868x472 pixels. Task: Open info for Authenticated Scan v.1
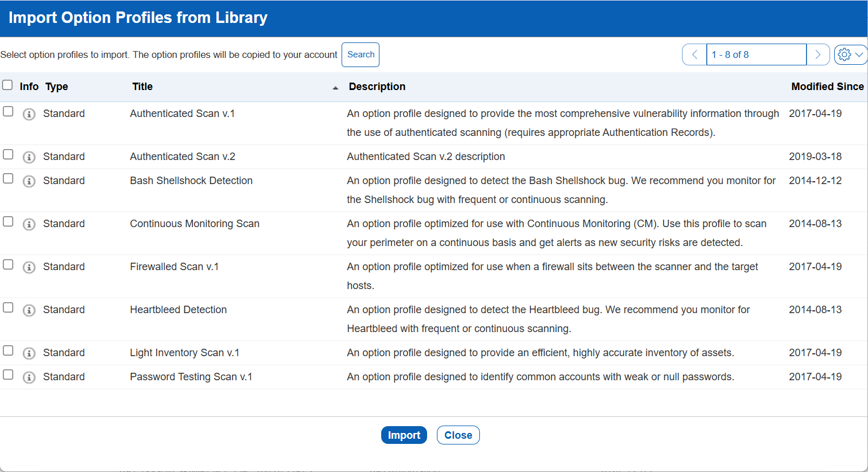29,114
